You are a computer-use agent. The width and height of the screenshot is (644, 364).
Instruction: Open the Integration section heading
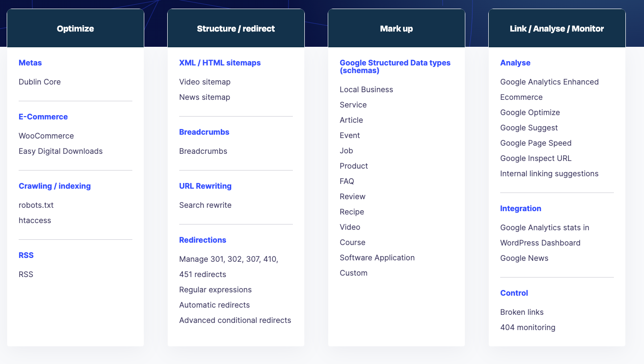(x=520, y=208)
